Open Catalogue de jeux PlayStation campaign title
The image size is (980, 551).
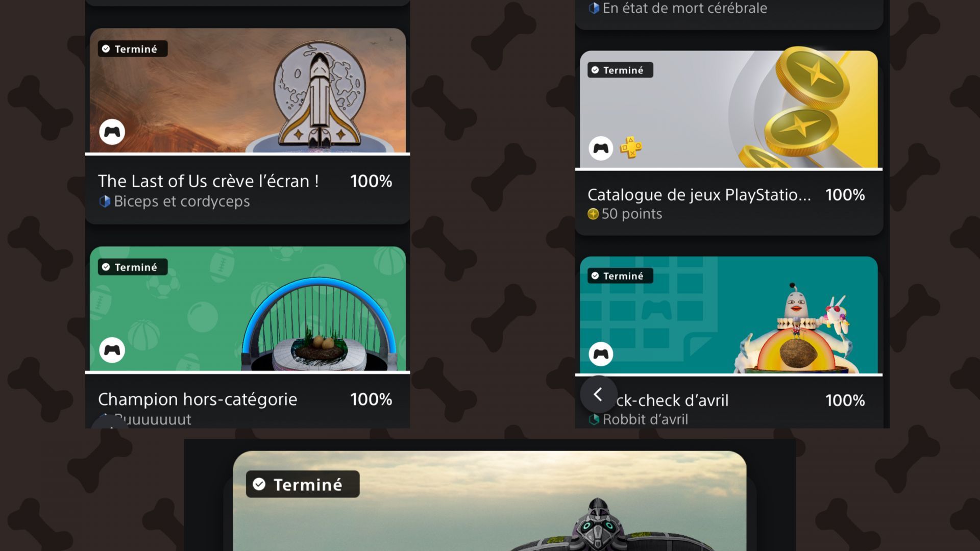tap(699, 195)
